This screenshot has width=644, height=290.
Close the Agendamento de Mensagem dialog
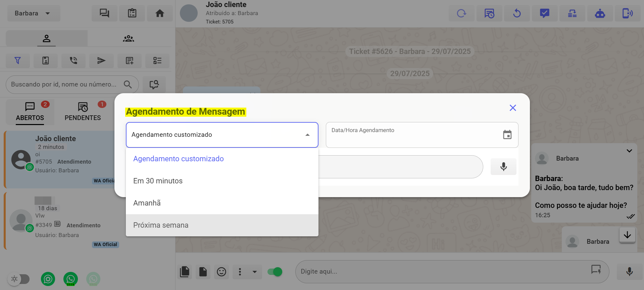pyautogui.click(x=512, y=108)
